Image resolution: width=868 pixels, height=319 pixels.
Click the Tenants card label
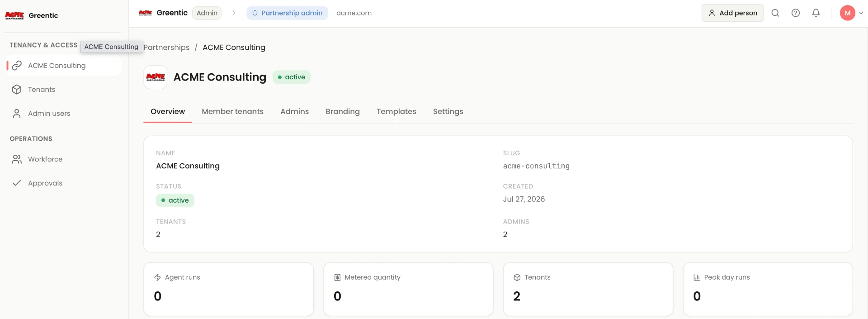pos(538,277)
